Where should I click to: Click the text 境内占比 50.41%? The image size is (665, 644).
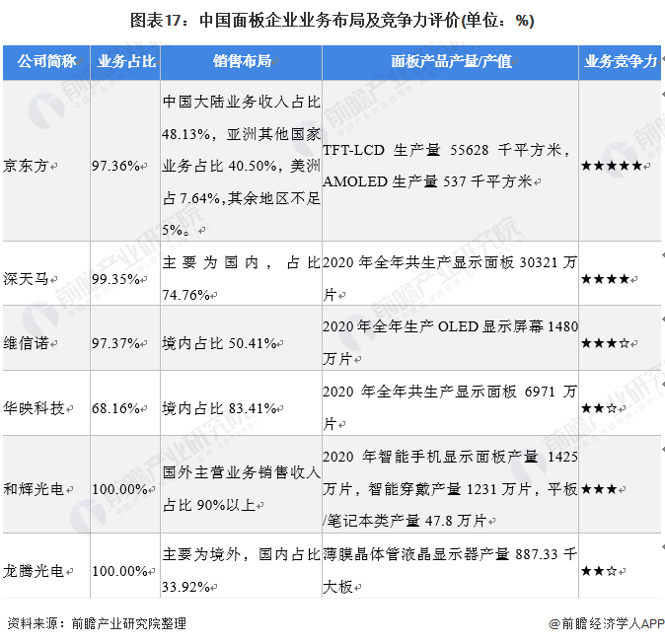(x=219, y=343)
